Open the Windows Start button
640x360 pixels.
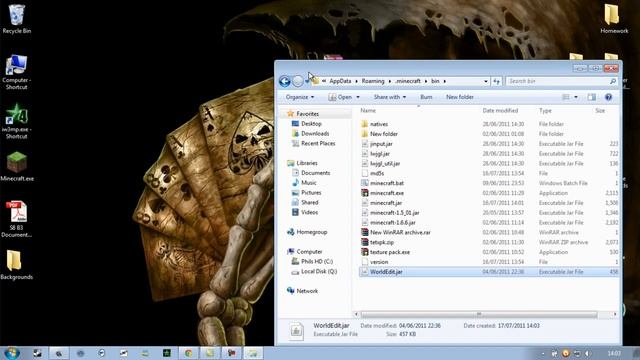(11, 353)
